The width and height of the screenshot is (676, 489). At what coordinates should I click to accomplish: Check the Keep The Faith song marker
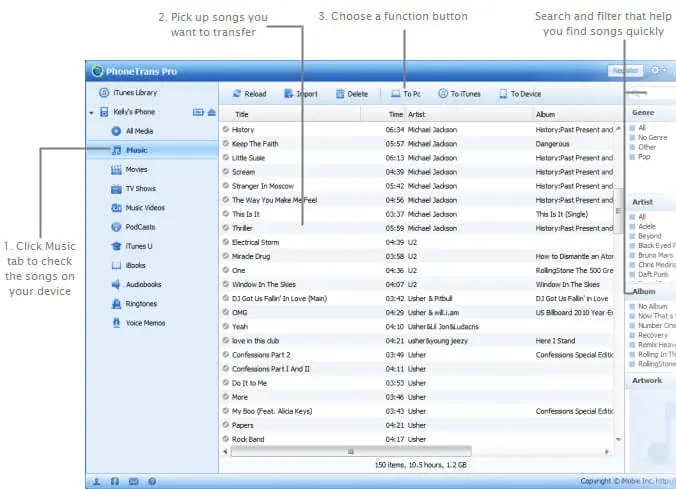(x=225, y=143)
